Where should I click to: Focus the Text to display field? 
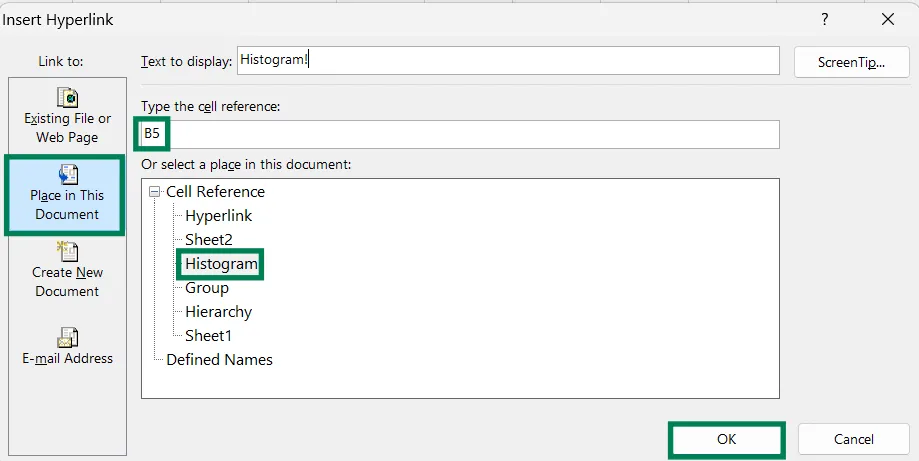[x=508, y=61]
